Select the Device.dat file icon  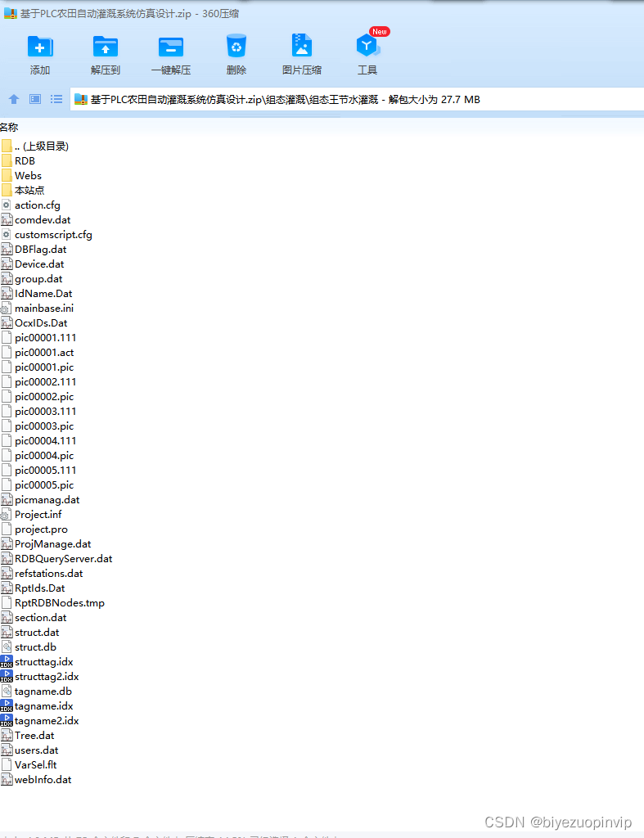[7, 264]
